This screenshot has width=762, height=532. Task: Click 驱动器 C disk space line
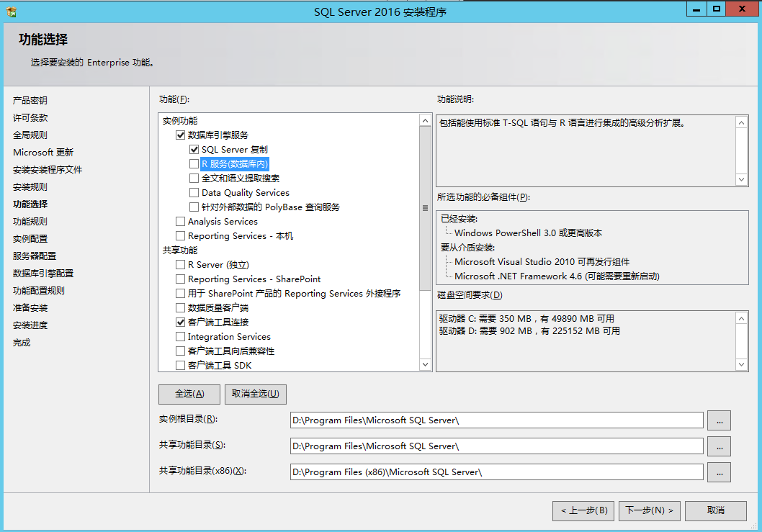[526, 319]
